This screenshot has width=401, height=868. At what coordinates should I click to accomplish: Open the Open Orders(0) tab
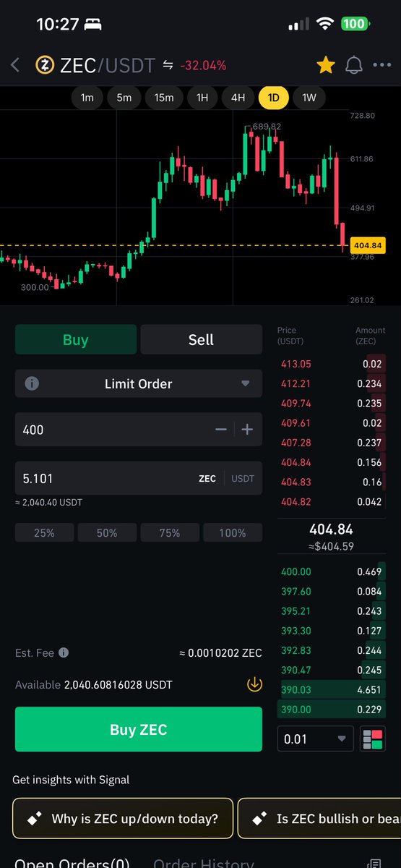[72, 861]
